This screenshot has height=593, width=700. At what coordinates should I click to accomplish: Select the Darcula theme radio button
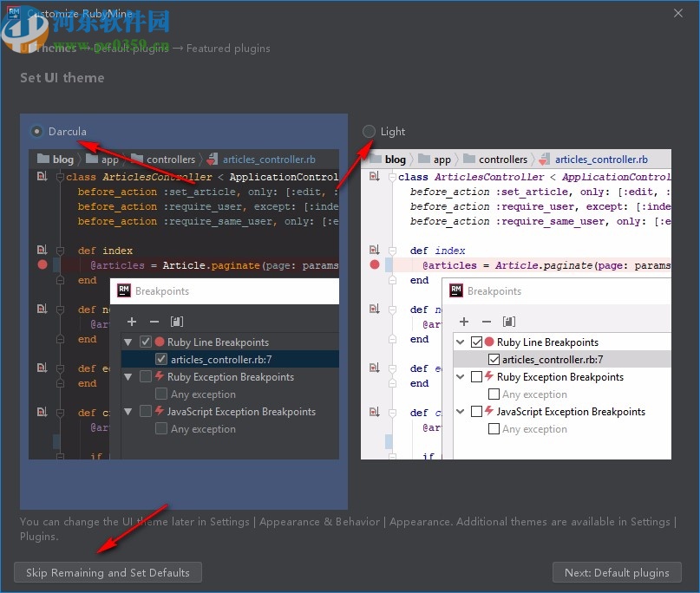coord(36,132)
